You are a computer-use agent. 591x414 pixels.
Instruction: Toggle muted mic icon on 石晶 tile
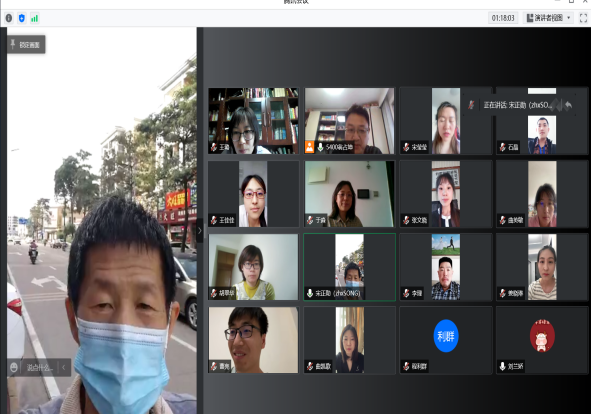[x=502, y=147]
